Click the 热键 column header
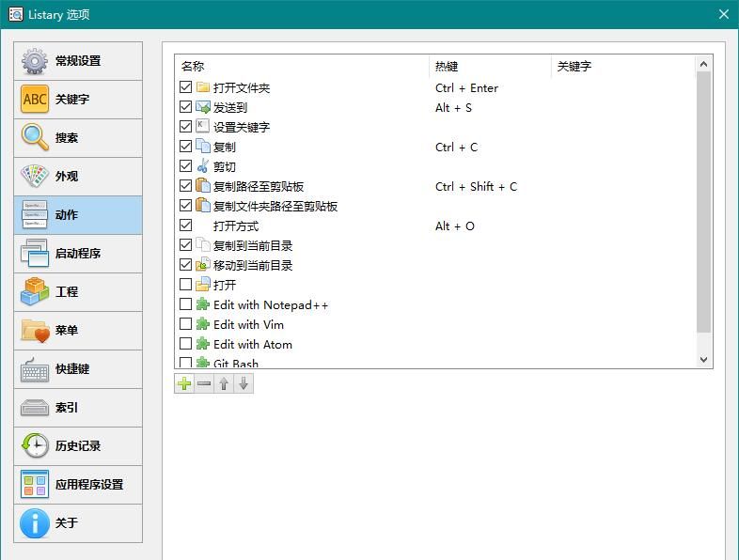 (x=490, y=67)
